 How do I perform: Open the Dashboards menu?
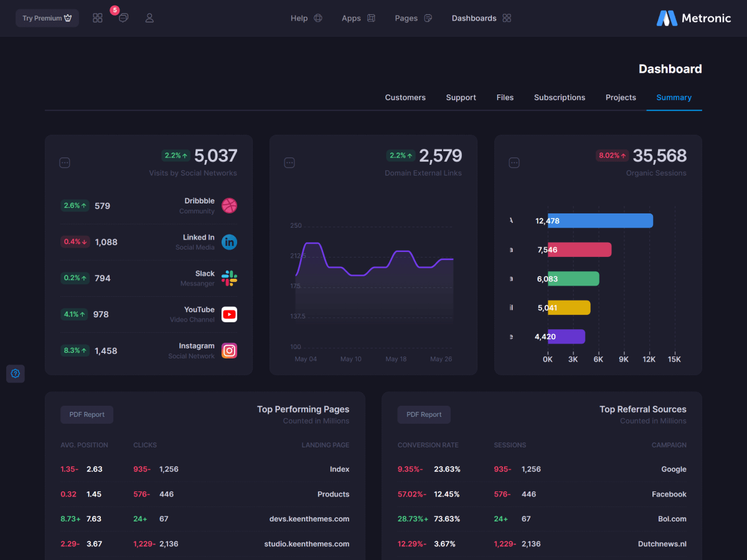[x=481, y=18]
